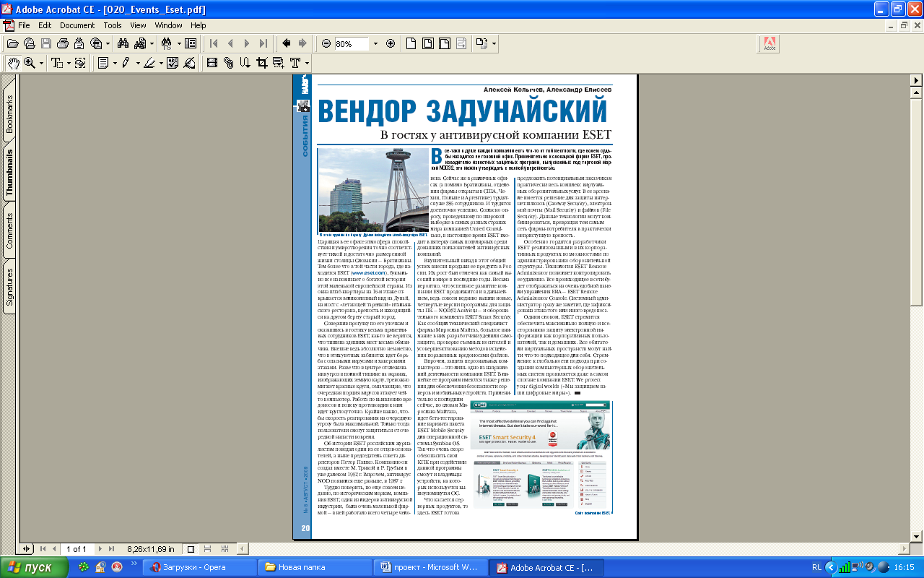The height and width of the screenshot is (578, 924).
Task: Enable Continuous page layout in status bar
Action: [207, 549]
